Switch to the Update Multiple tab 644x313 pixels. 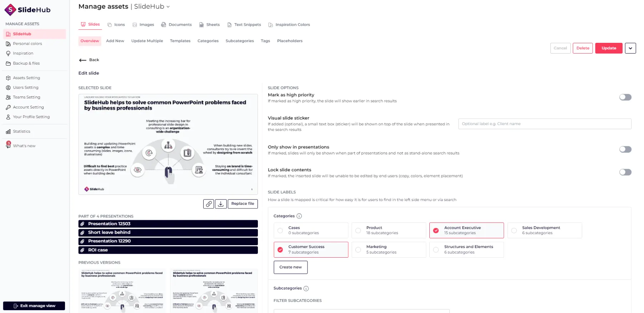coord(147,41)
